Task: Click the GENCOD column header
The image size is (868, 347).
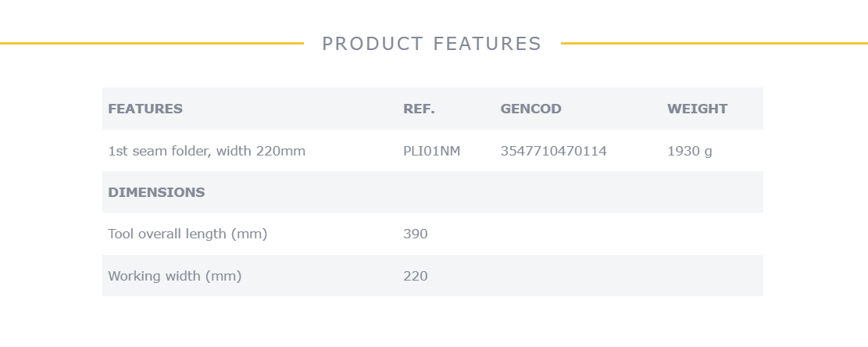Action: (x=530, y=109)
